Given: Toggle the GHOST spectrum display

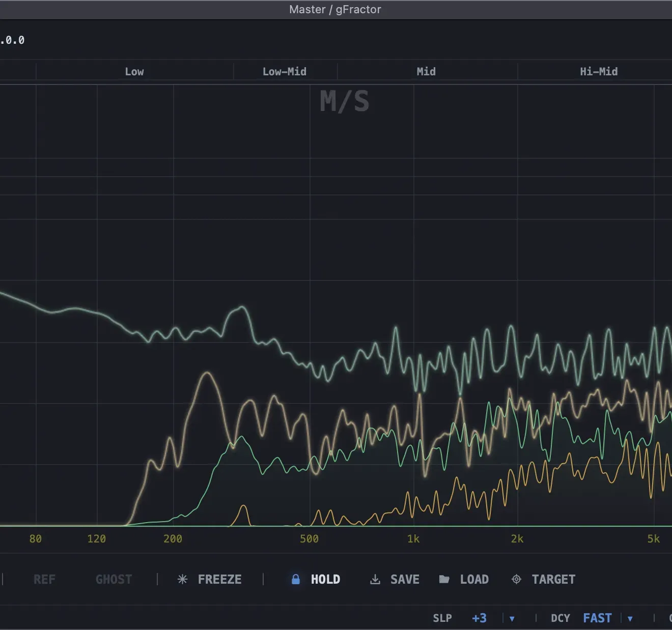Looking at the screenshot, I should [x=114, y=579].
